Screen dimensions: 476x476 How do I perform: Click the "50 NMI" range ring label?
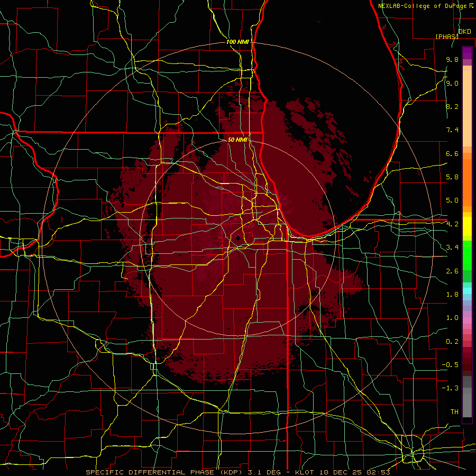237,140
